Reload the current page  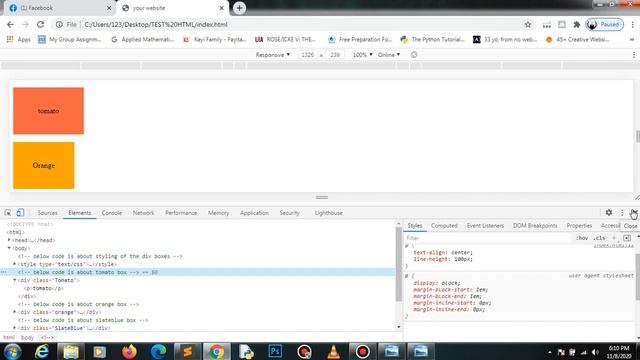(x=40, y=24)
